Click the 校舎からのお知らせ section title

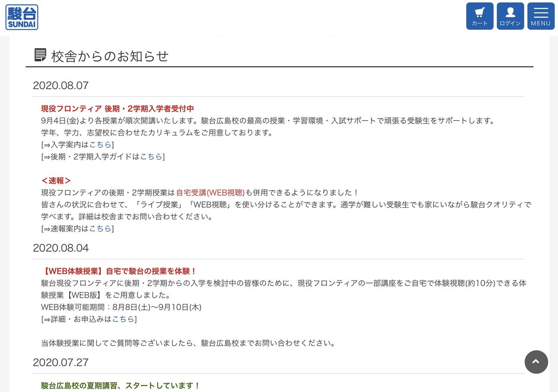(x=110, y=56)
